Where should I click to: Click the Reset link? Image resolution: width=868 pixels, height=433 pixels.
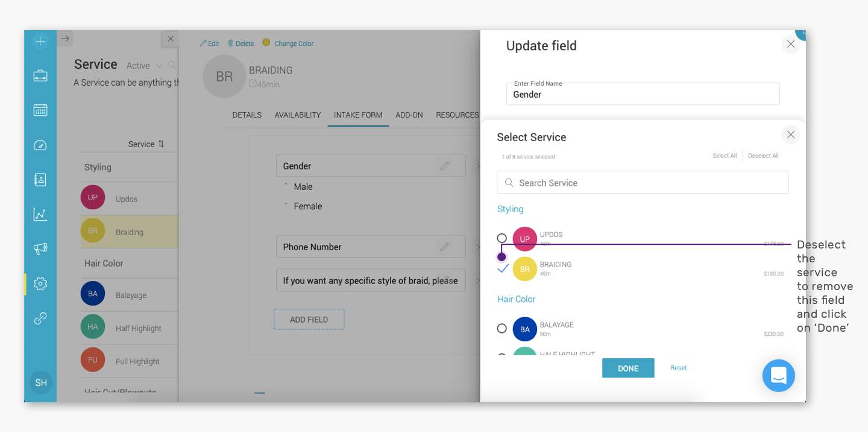click(678, 368)
